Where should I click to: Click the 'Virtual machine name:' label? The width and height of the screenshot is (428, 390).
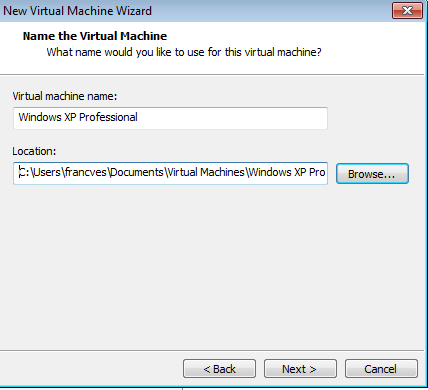[65, 96]
